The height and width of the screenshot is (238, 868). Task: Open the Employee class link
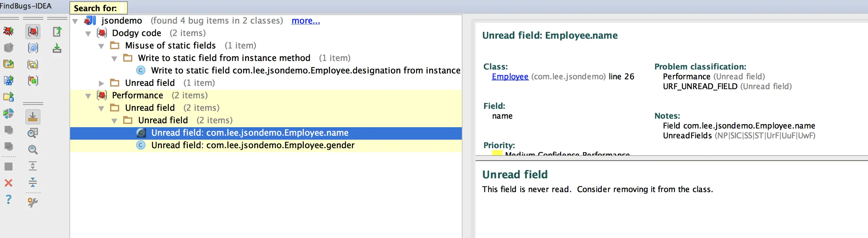(x=510, y=77)
